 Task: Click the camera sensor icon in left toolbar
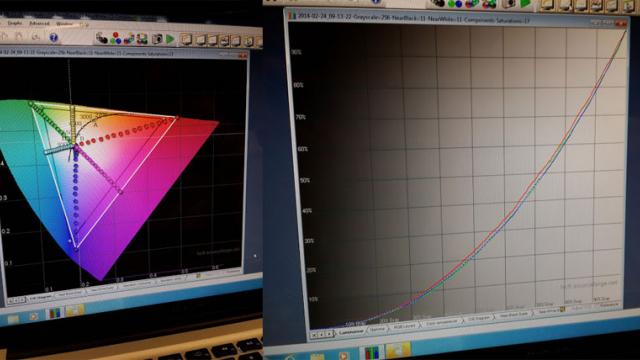[157, 39]
